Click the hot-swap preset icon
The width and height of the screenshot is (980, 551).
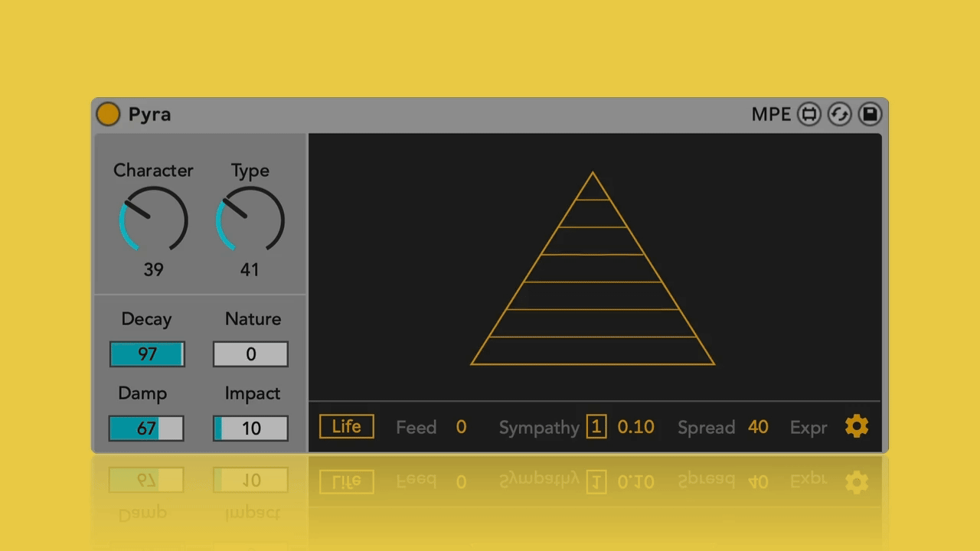click(839, 114)
